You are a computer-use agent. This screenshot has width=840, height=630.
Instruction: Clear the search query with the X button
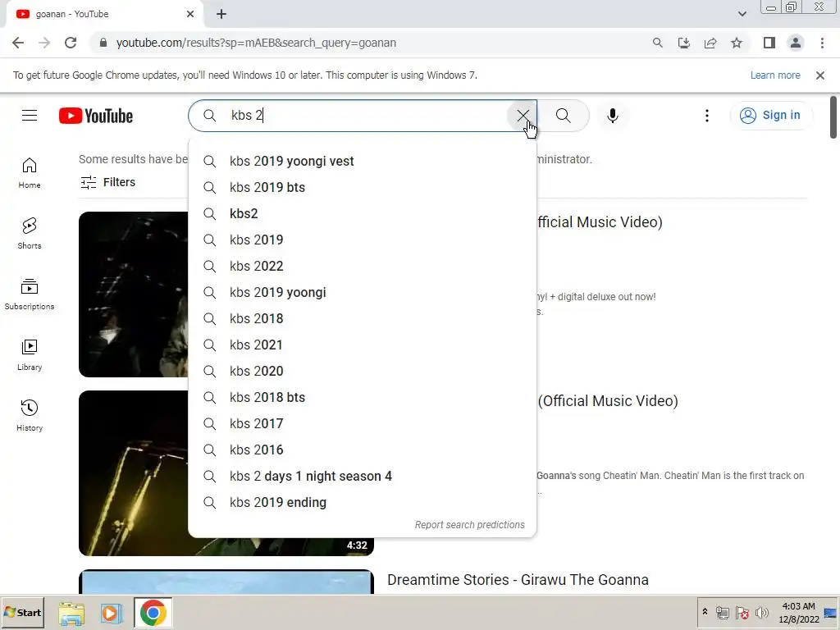(x=523, y=115)
